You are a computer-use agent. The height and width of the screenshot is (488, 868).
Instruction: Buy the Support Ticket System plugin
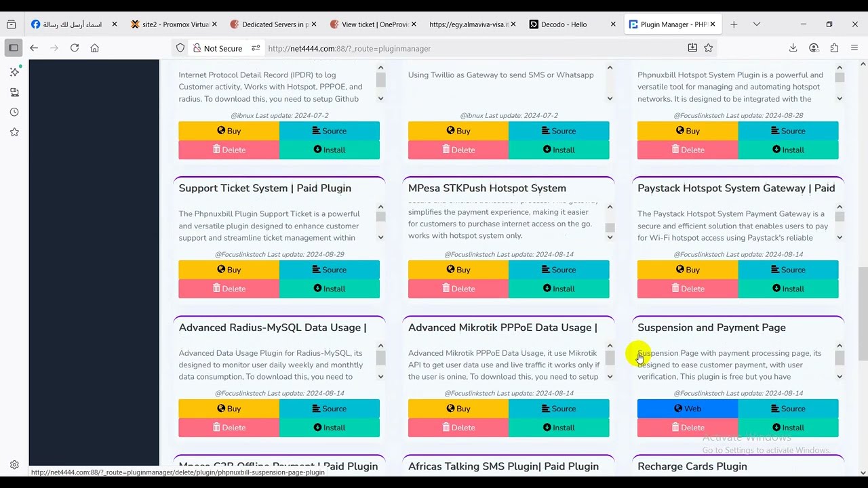[229, 270]
